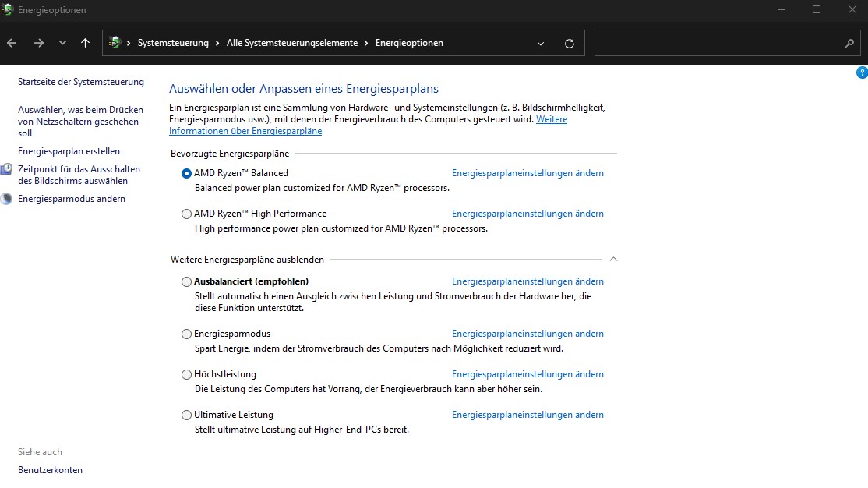Open Startseite der Systemsteuerung
Image resolution: width=868 pixels, height=488 pixels.
tap(81, 81)
